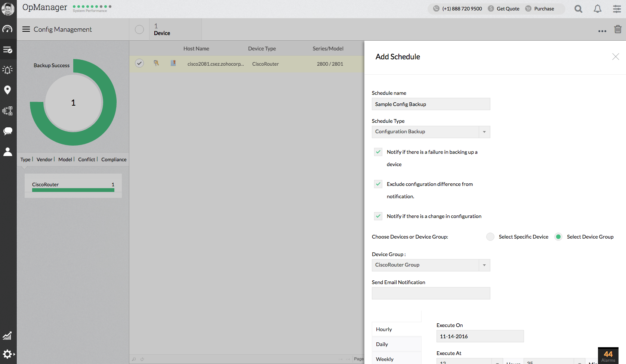Click the OpManager logo
This screenshot has width=626, height=364.
[45, 7]
